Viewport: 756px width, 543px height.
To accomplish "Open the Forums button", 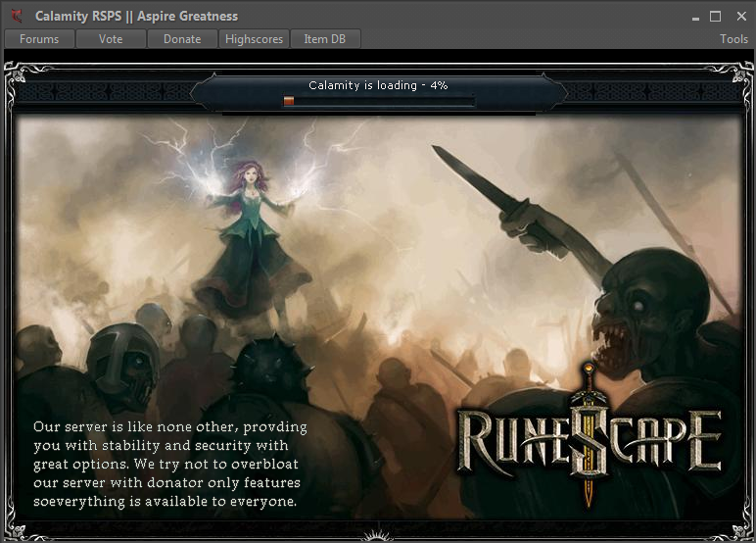I will tap(39, 39).
